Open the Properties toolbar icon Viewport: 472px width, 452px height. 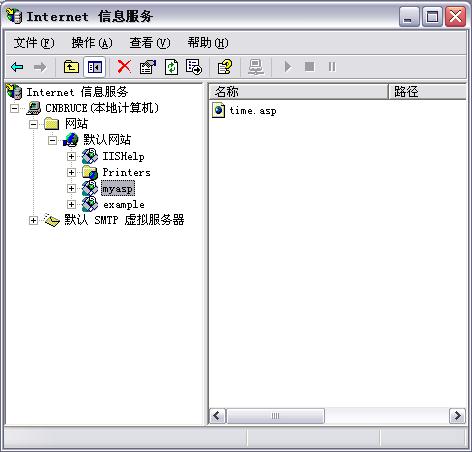[148, 67]
